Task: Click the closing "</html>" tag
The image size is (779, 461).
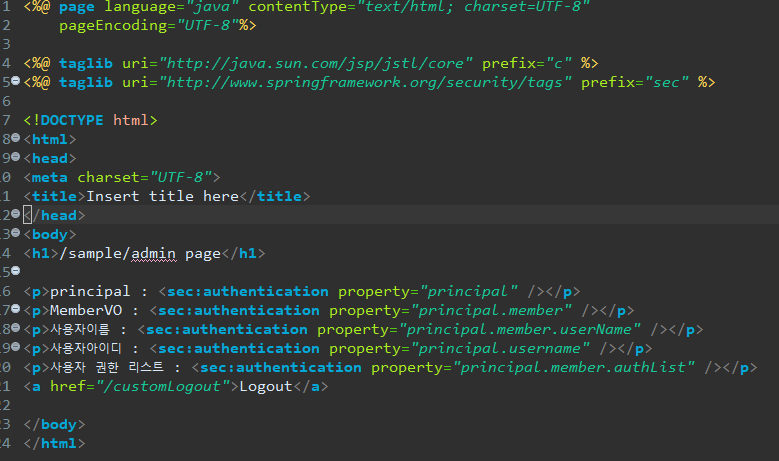Action: pyautogui.click(x=54, y=444)
